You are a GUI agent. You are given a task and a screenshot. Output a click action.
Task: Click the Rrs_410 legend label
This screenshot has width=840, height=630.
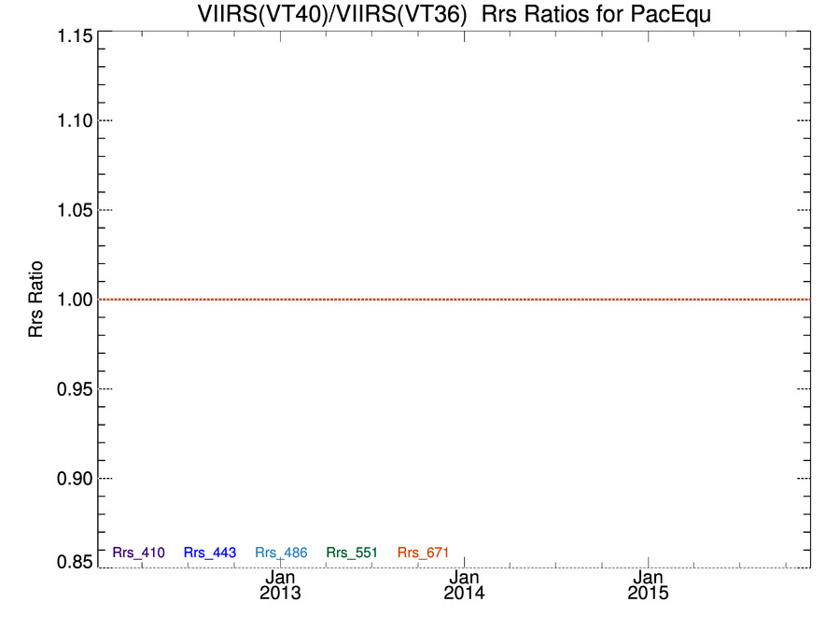(x=139, y=553)
